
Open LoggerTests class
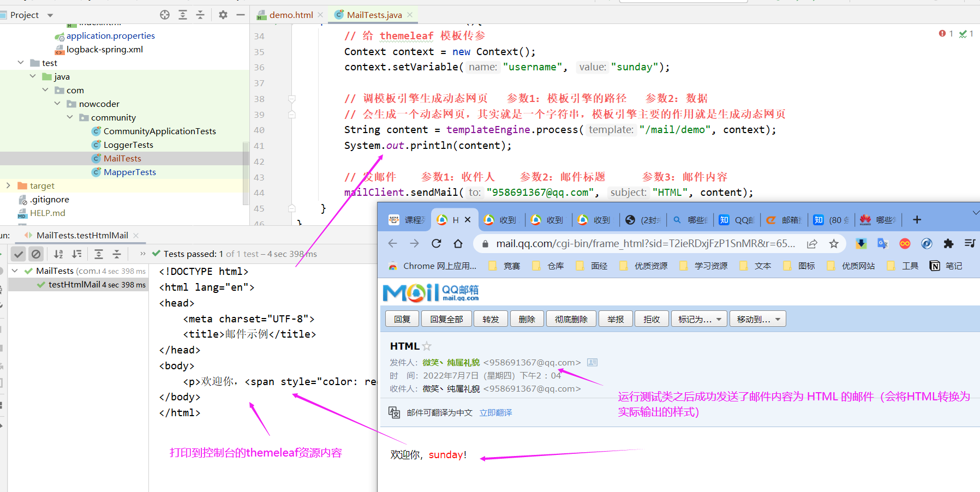[128, 145]
